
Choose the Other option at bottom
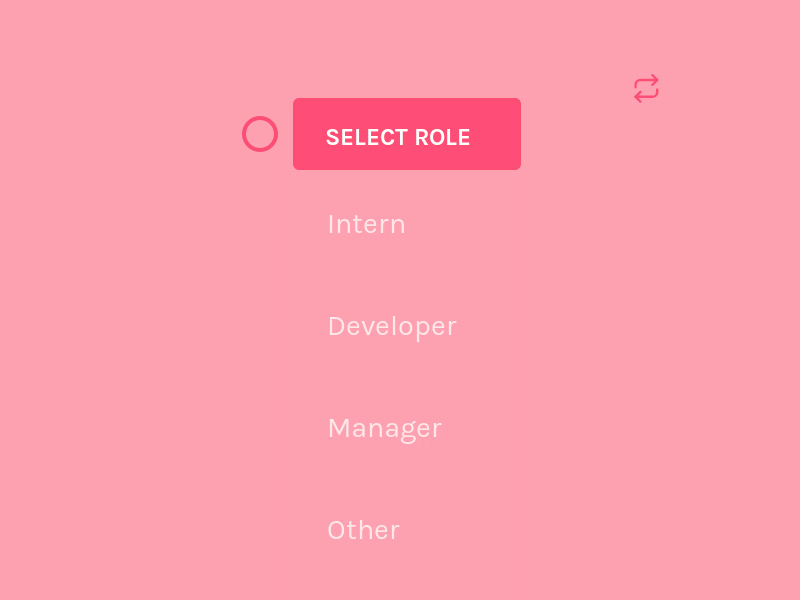[363, 530]
